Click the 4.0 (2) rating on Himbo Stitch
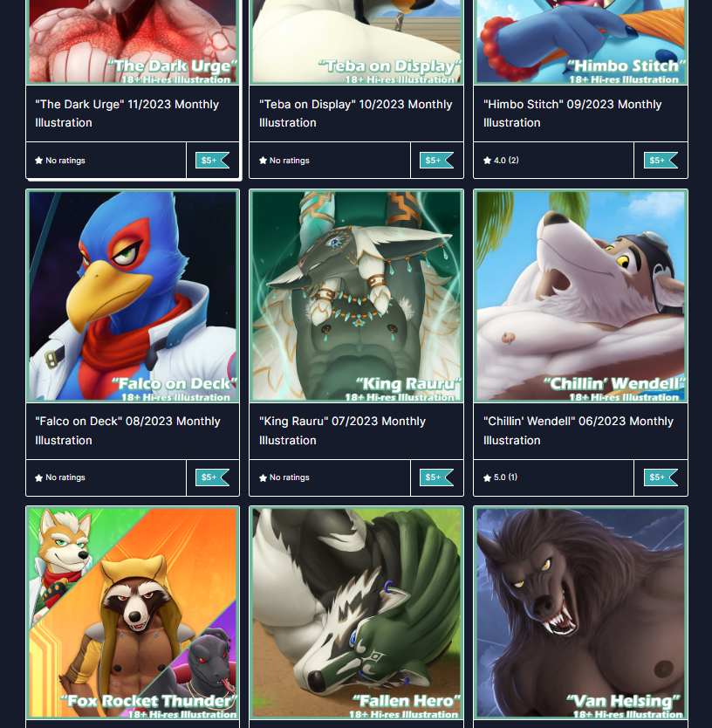Image resolution: width=712 pixels, height=728 pixels. click(x=506, y=161)
